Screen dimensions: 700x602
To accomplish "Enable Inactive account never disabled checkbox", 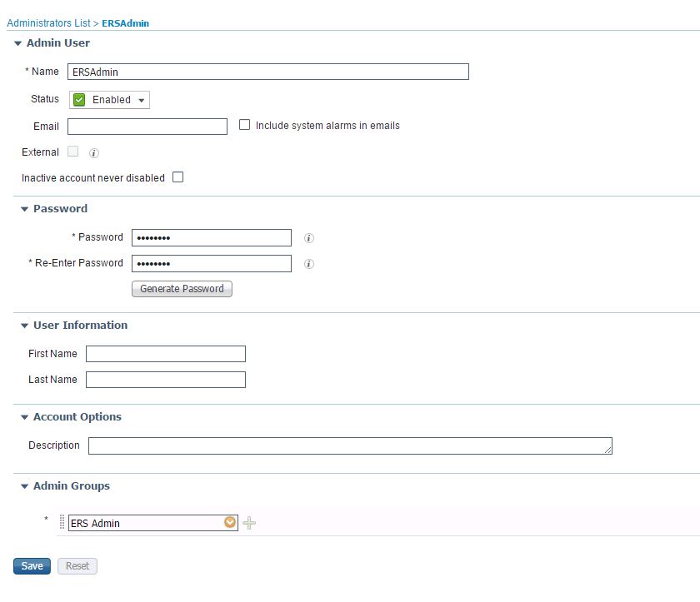I will 178,177.
